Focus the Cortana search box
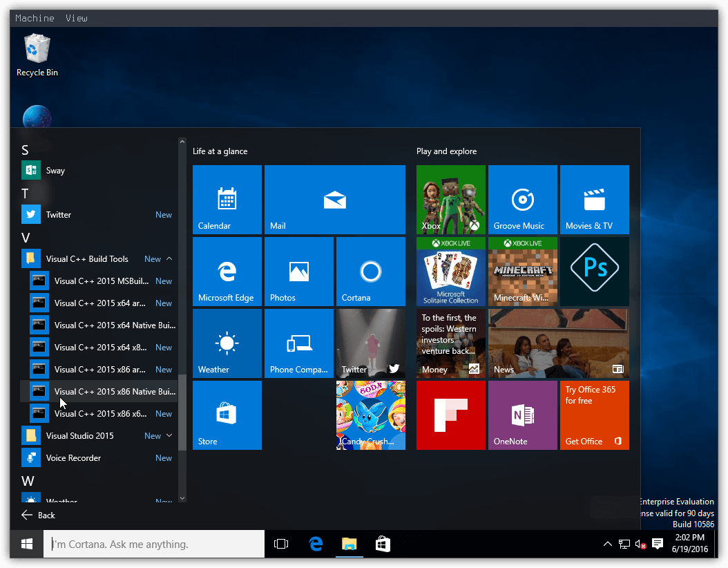This screenshot has width=728, height=568. 154,544
